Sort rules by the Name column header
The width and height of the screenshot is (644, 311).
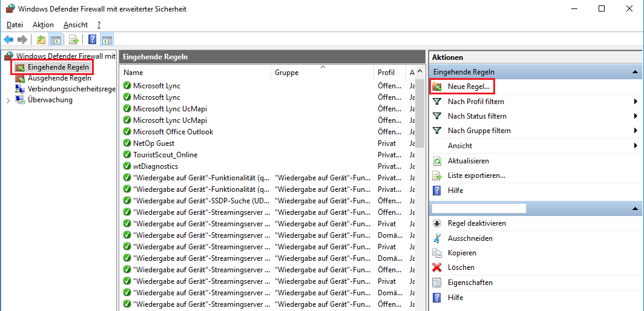[x=195, y=73]
